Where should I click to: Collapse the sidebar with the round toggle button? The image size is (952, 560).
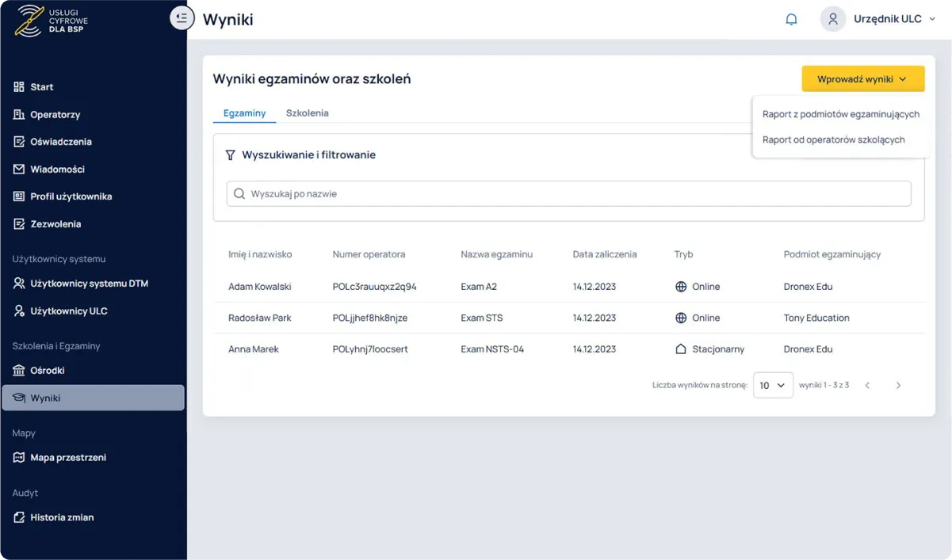pyautogui.click(x=182, y=17)
